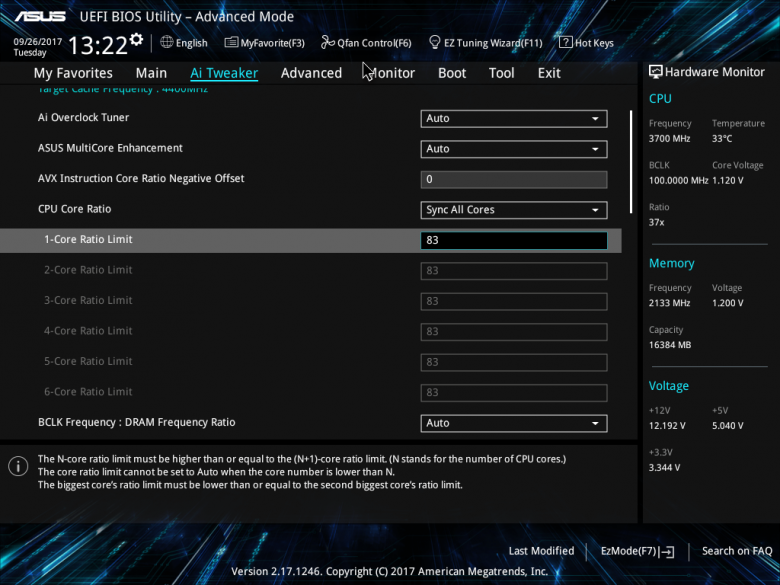Select the CPU Core Ratio label
The image size is (780, 585).
[75, 209]
